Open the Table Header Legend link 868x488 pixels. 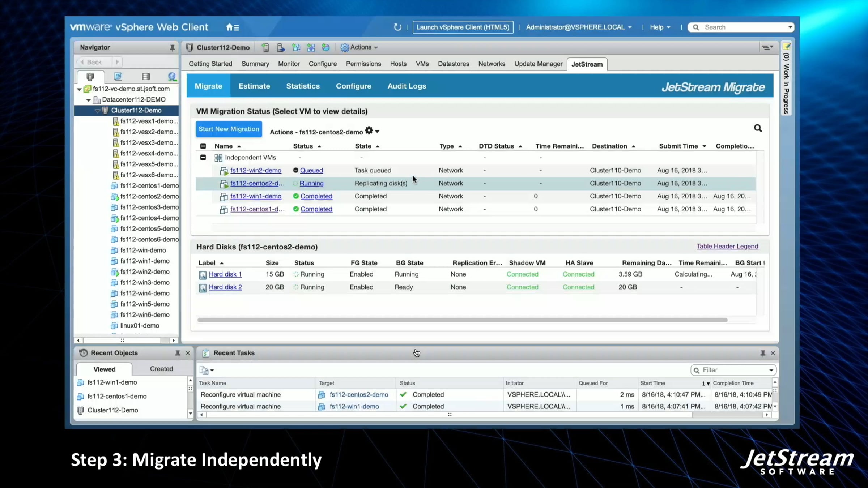(x=727, y=246)
